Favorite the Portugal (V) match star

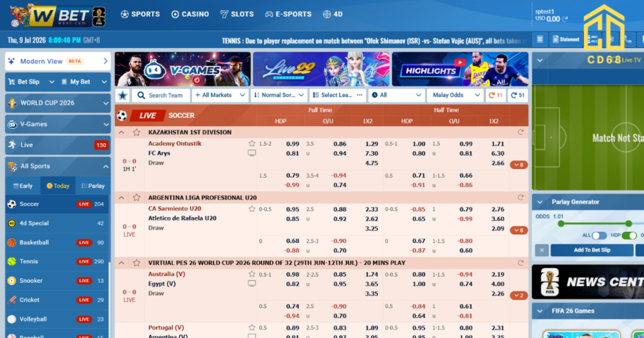click(x=252, y=327)
